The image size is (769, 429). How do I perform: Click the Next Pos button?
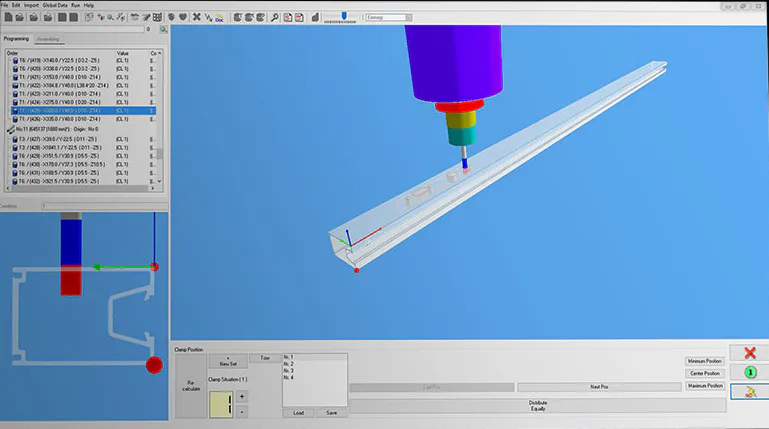click(599, 387)
